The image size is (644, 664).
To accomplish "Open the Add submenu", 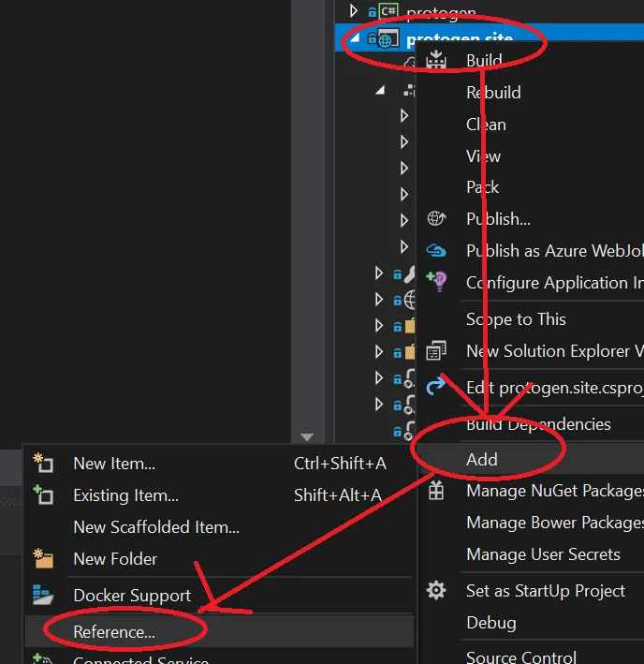I will 481,460.
